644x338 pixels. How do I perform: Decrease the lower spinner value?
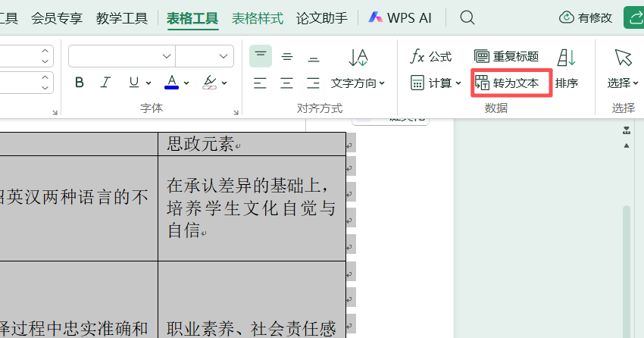pos(45,88)
